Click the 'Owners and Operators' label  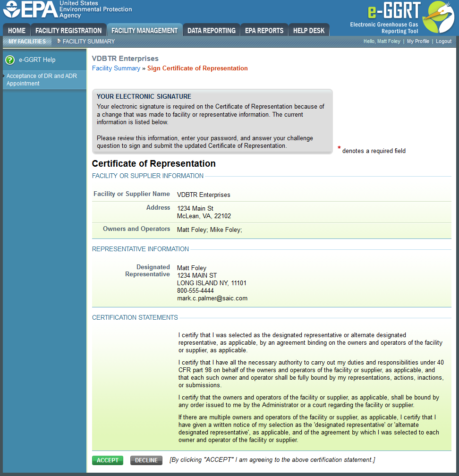point(136,229)
